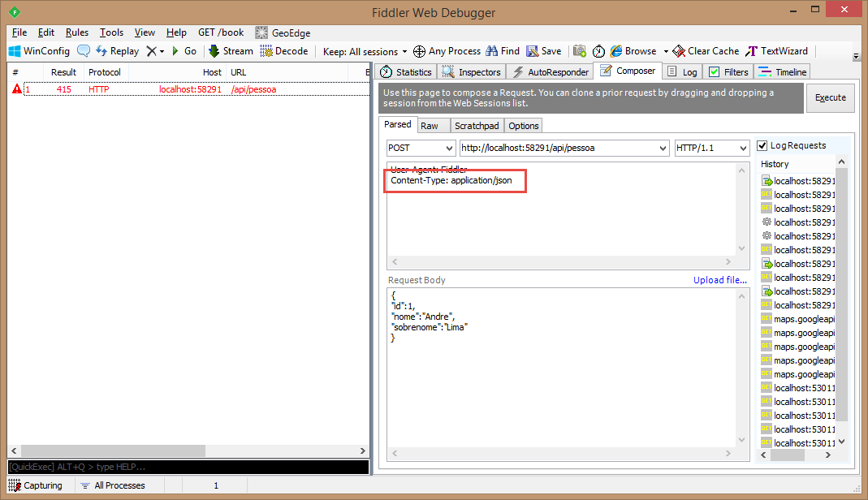Image resolution: width=868 pixels, height=500 pixels.
Task: Select the Parsed composer sub-tab
Action: (398, 124)
